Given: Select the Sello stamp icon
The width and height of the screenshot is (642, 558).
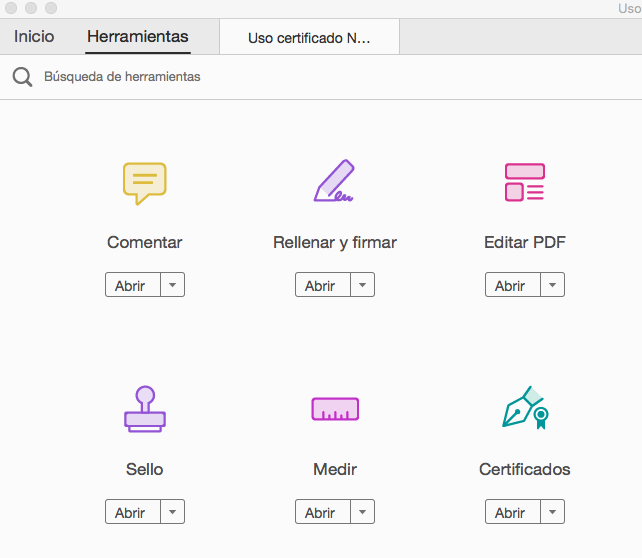Looking at the screenshot, I should pos(144,408).
